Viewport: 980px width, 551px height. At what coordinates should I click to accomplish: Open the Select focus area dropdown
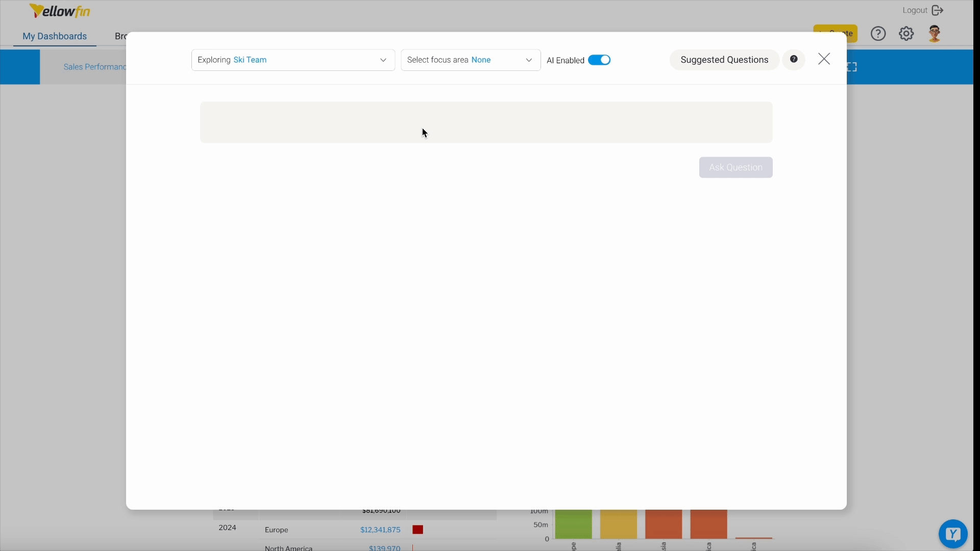click(470, 60)
